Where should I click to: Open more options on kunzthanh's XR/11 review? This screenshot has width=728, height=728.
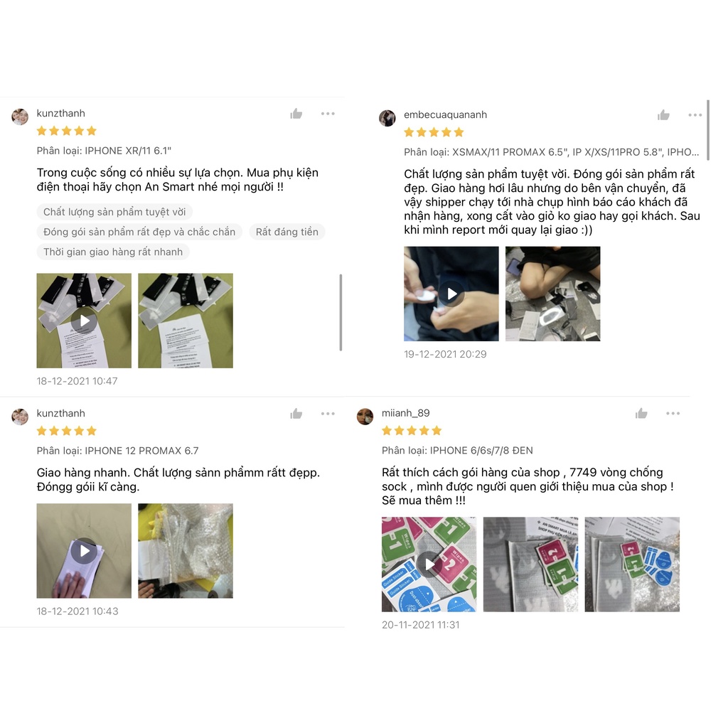(328, 114)
